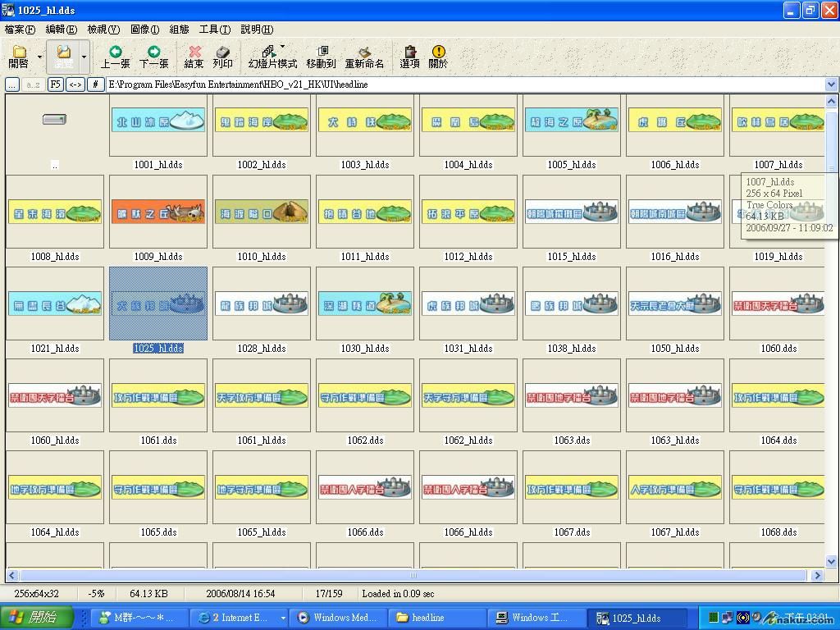This screenshot has height=630, width=840.
Task: Open the 檢視(V) menu
Action: 103,30
